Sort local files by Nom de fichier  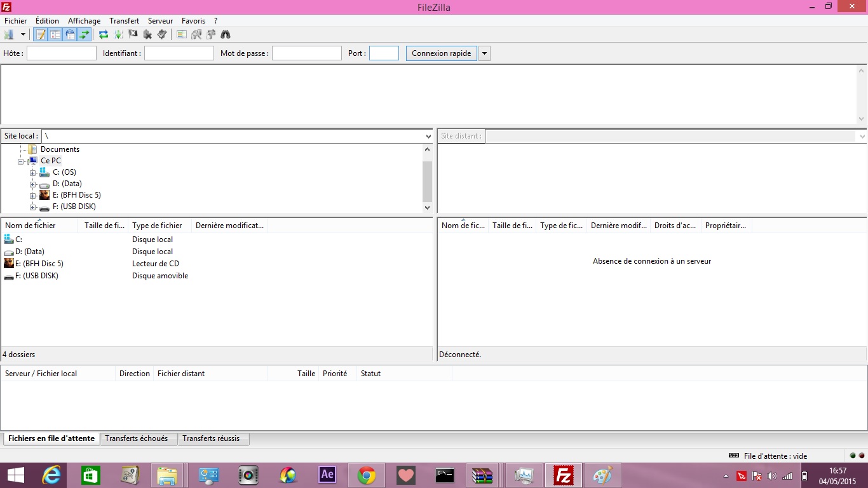pyautogui.click(x=39, y=226)
